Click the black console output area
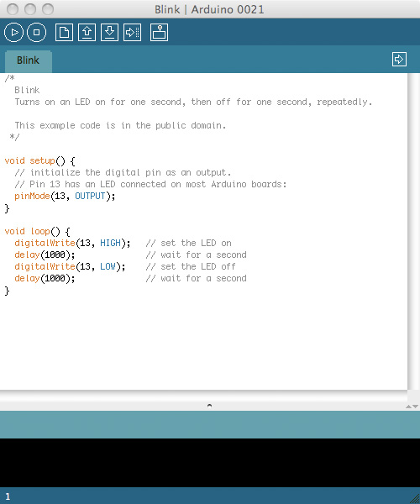This screenshot has height=504, width=420. [210, 463]
